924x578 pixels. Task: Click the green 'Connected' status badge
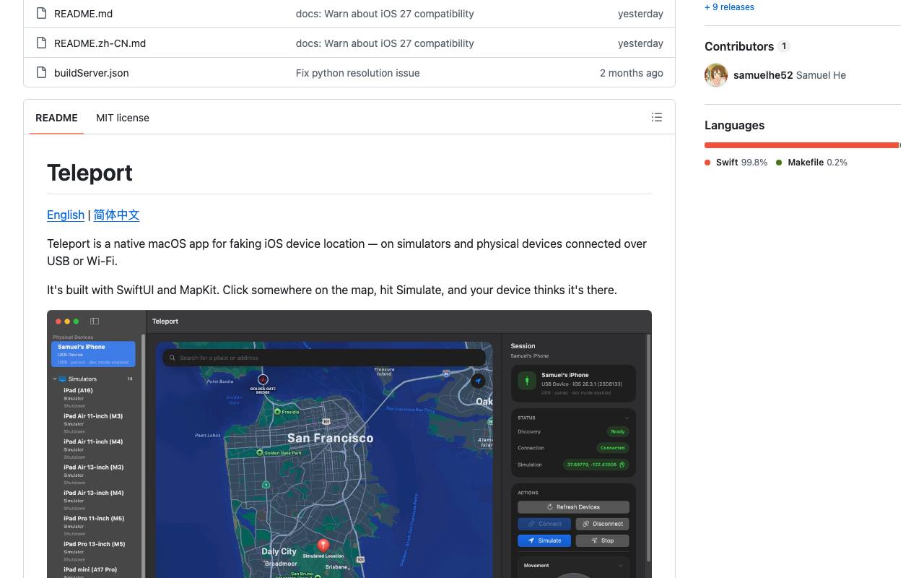point(613,448)
